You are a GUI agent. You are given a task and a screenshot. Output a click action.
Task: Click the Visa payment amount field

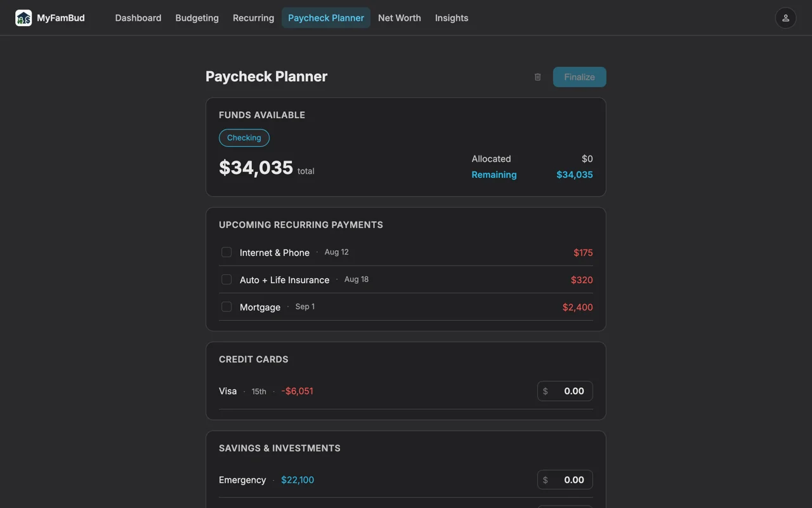(565, 391)
